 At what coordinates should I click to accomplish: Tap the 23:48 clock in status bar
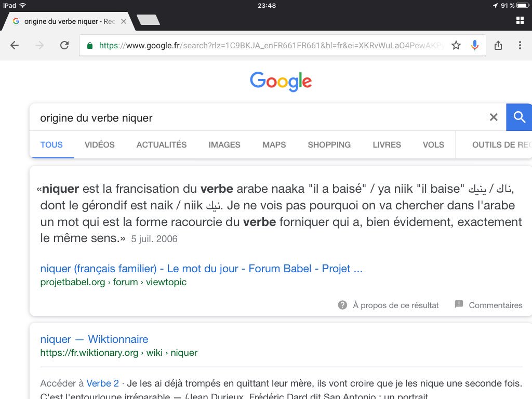267,5
